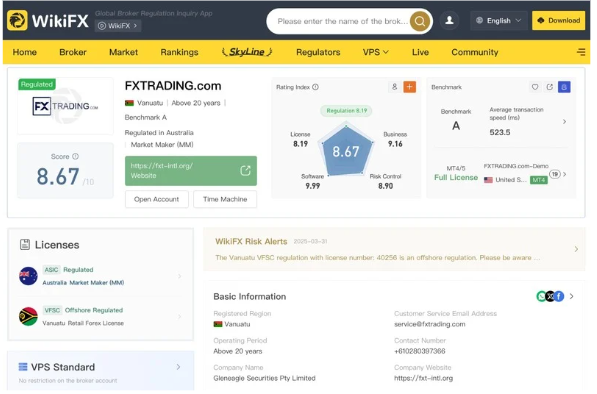
Task: Click the Rating Index info icon
Action: tap(315, 87)
